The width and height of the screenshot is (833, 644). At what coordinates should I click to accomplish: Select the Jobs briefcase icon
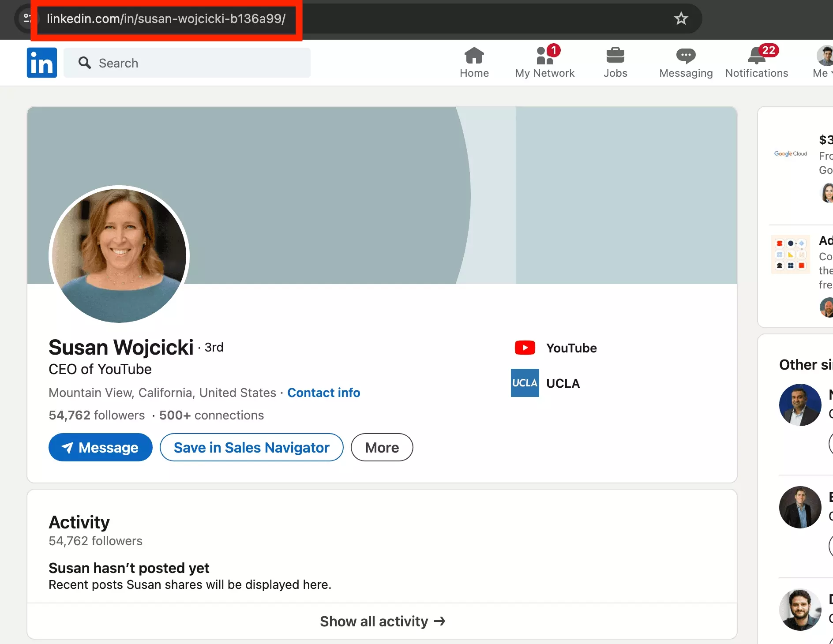pyautogui.click(x=615, y=61)
